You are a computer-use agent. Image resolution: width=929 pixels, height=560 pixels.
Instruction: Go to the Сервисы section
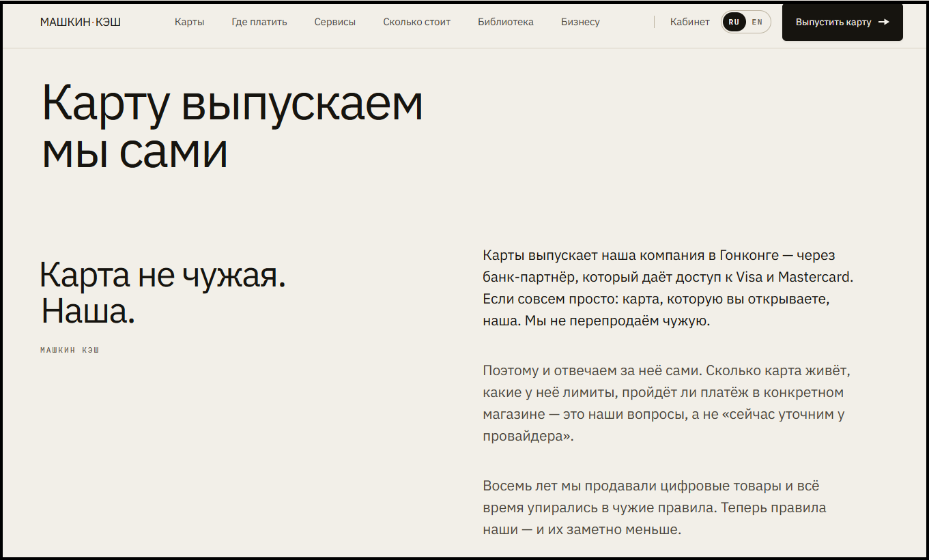pos(334,22)
